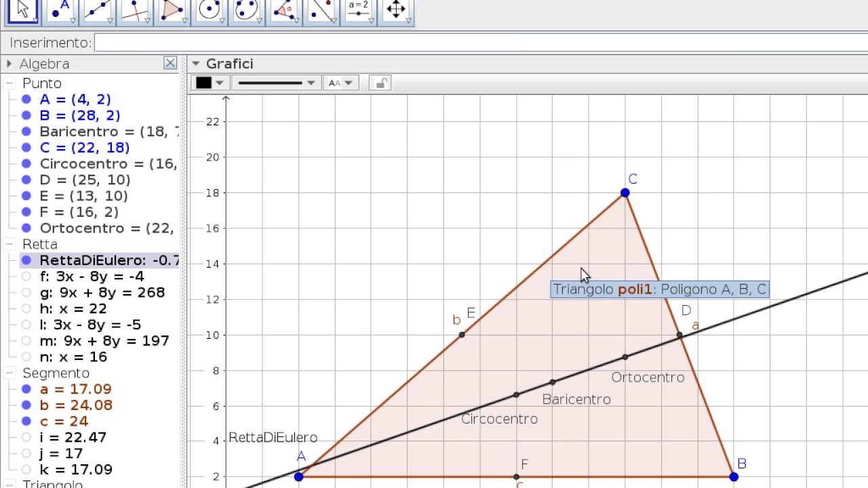This screenshot has height=488, width=868.
Task: Open the black color dropdown
Action: pyautogui.click(x=210, y=83)
